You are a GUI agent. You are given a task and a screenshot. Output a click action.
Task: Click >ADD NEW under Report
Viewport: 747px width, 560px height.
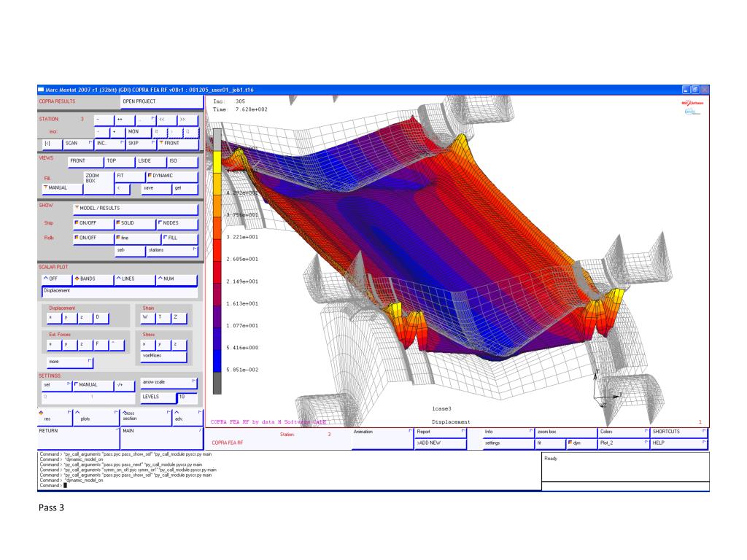coord(441,443)
